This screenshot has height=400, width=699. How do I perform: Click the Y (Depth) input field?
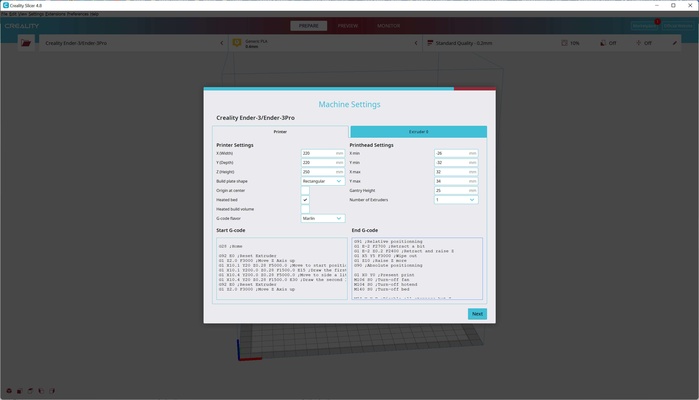tap(323, 162)
